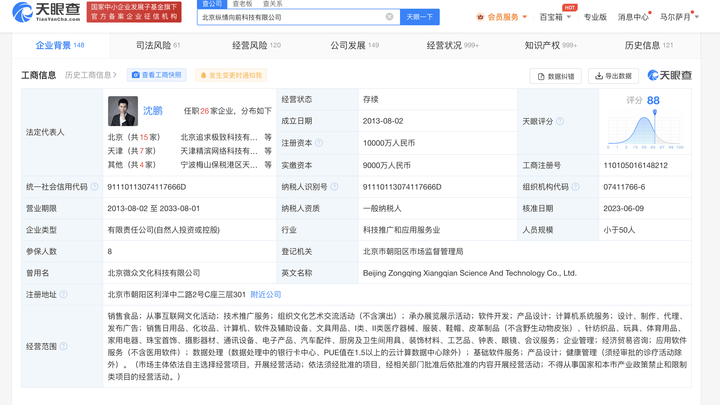Click the 导出数据 button

click(x=613, y=76)
